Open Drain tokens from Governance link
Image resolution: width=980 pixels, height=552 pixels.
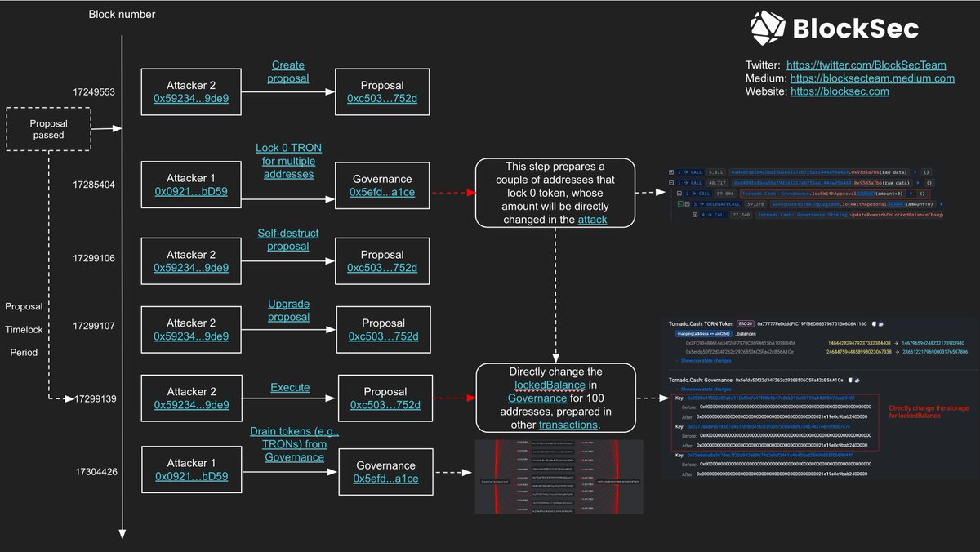click(x=295, y=444)
